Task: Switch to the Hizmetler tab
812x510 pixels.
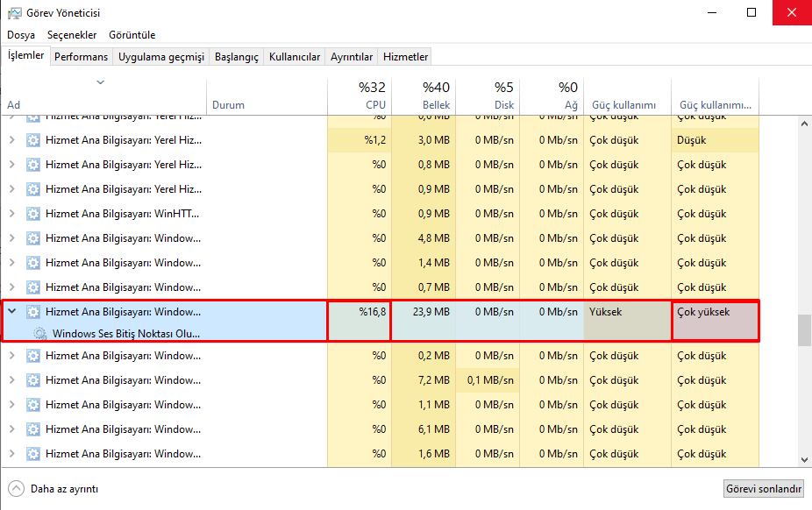Action: [405, 57]
